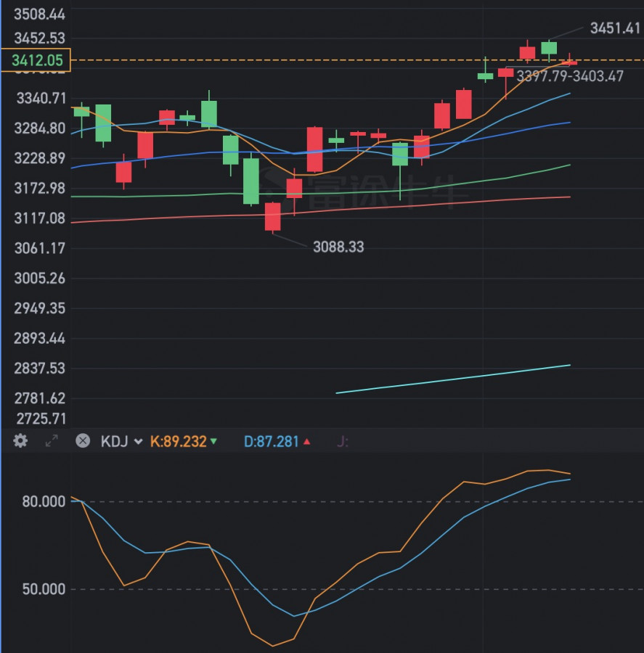Remove the KDJ indicator with X icon
The image size is (644, 653).
(x=83, y=440)
